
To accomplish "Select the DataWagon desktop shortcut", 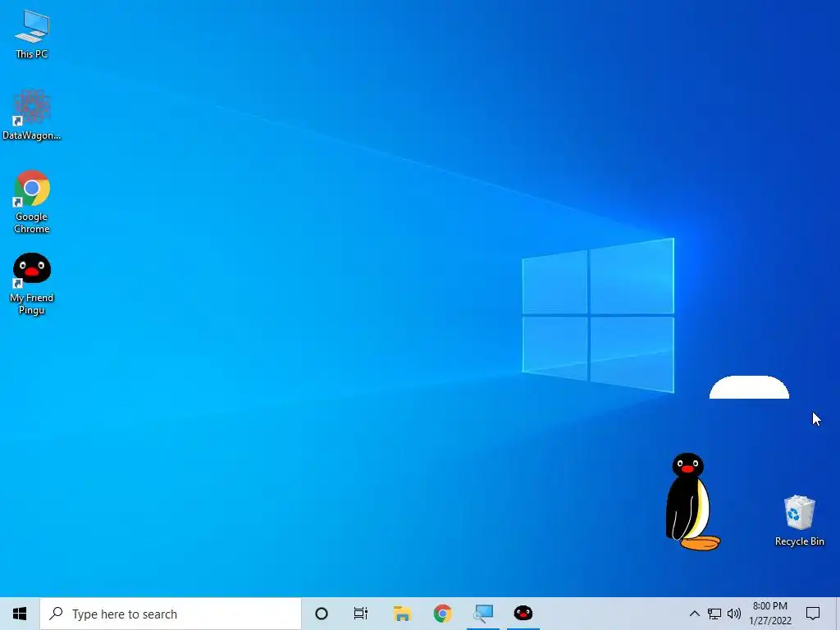I will pyautogui.click(x=32, y=115).
